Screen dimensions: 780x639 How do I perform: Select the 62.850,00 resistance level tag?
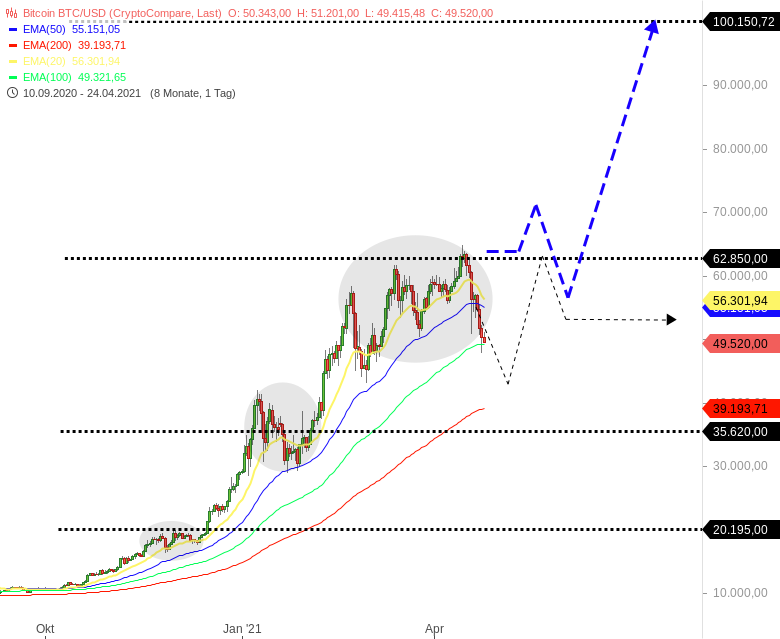(x=740, y=258)
